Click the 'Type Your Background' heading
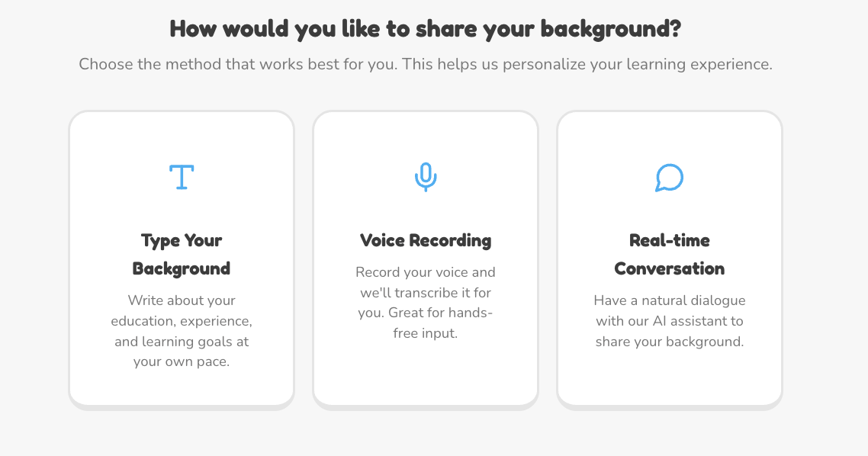 [x=181, y=255]
